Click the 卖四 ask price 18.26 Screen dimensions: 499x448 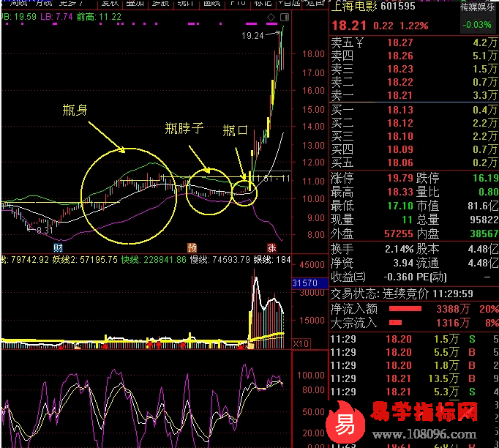(x=399, y=56)
